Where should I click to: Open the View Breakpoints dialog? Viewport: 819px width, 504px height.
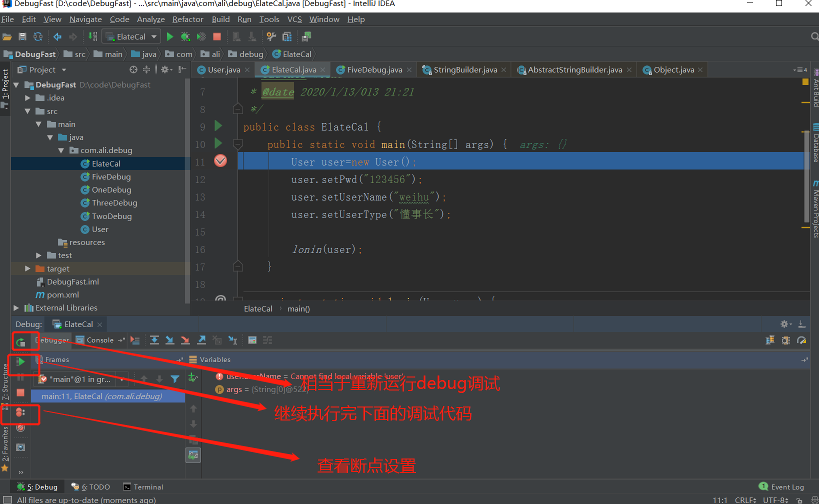pyautogui.click(x=20, y=412)
